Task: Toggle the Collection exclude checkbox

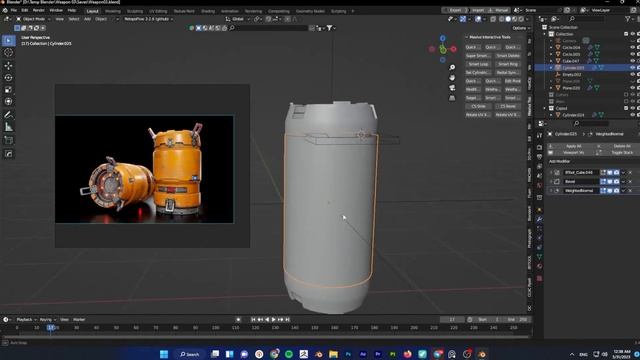Action: point(626,34)
